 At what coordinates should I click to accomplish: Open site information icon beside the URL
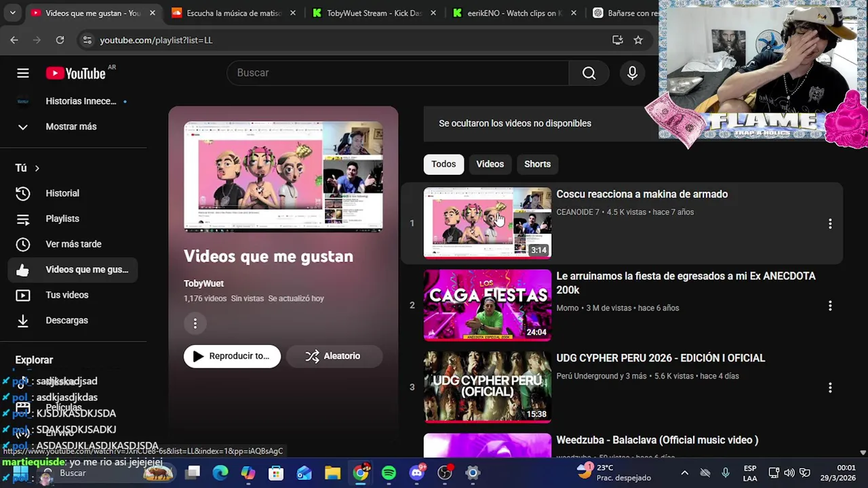(87, 40)
